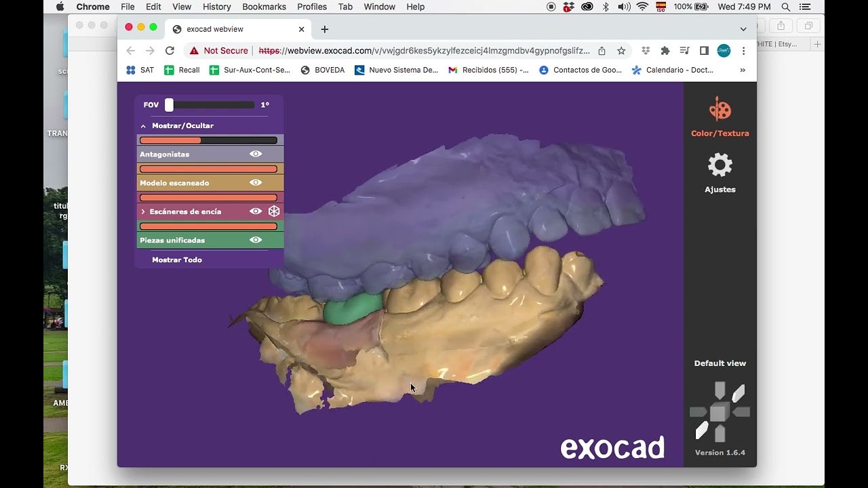868x488 pixels.
Task: Select the bottom arrow of the view navigator
Action: point(719,434)
